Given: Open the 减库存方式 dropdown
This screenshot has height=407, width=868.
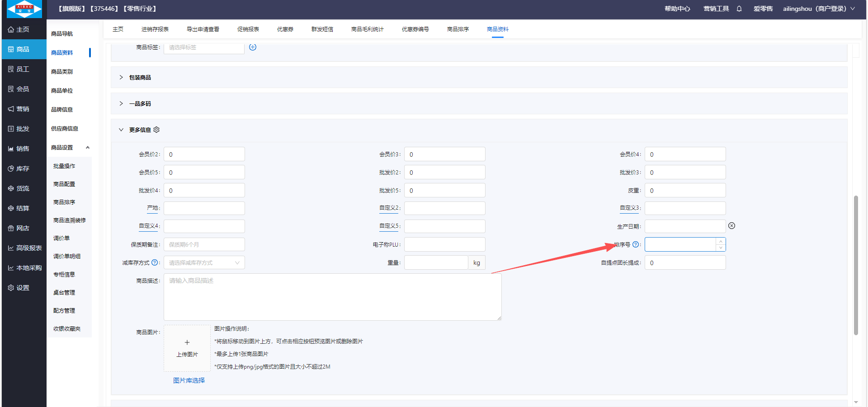Looking at the screenshot, I should 204,262.
